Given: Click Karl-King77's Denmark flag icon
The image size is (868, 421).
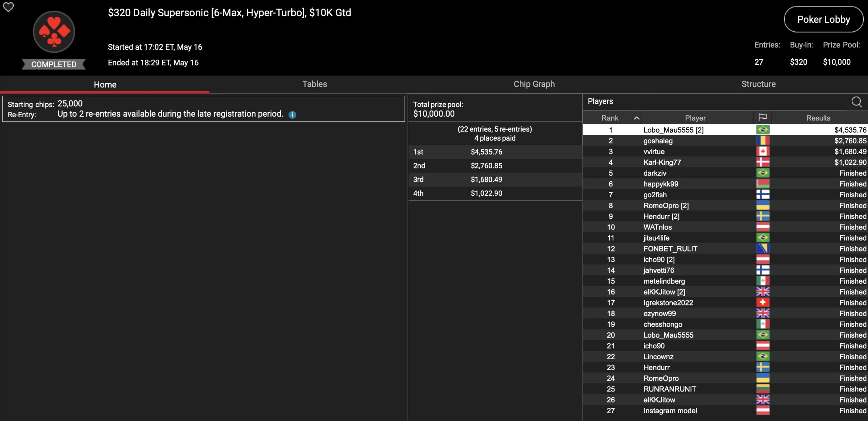Looking at the screenshot, I should coord(763,162).
